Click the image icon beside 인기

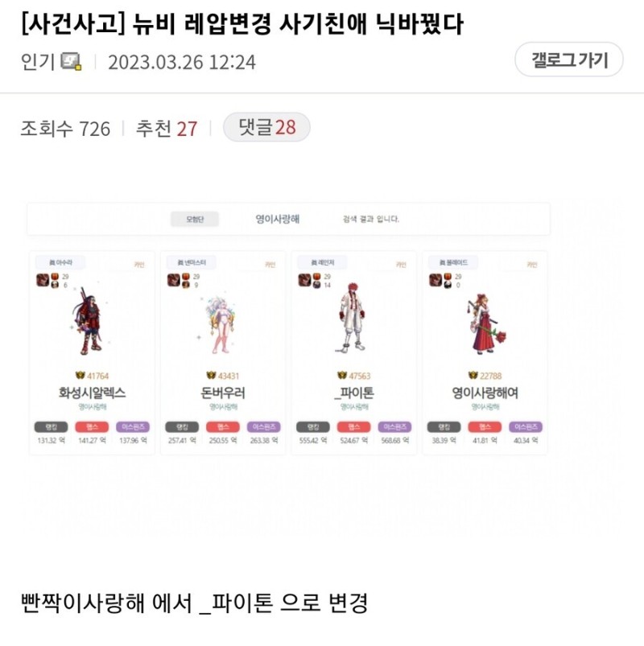pyautogui.click(x=71, y=61)
